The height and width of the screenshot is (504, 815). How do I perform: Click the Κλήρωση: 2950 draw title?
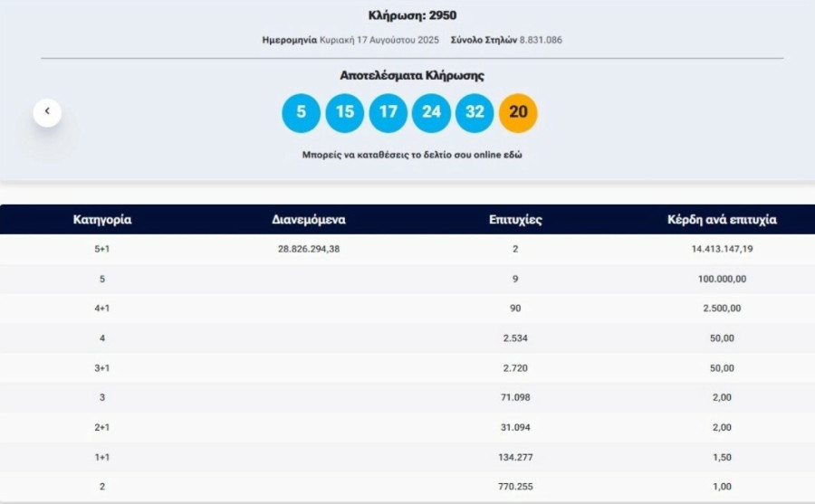coord(412,15)
